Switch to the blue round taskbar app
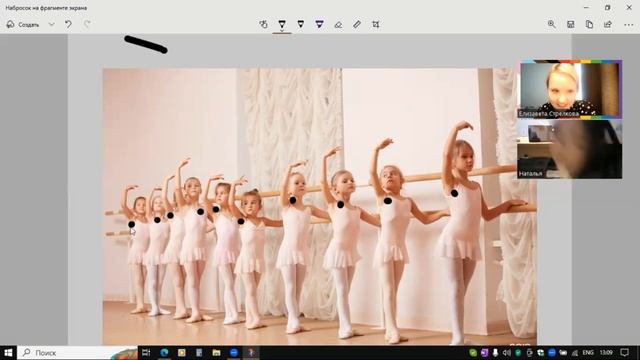The width and height of the screenshot is (640, 360). pos(234,353)
